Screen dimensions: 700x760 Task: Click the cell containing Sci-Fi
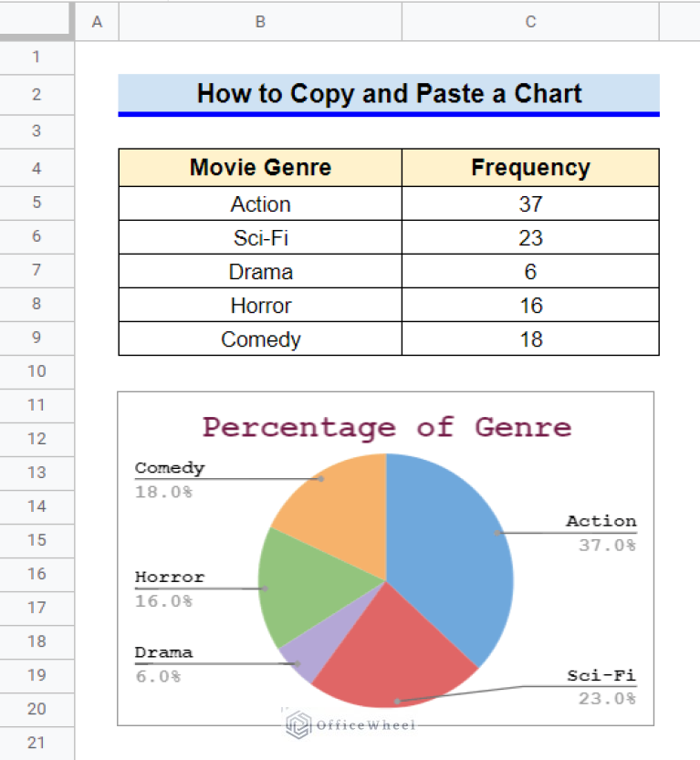[260, 237]
